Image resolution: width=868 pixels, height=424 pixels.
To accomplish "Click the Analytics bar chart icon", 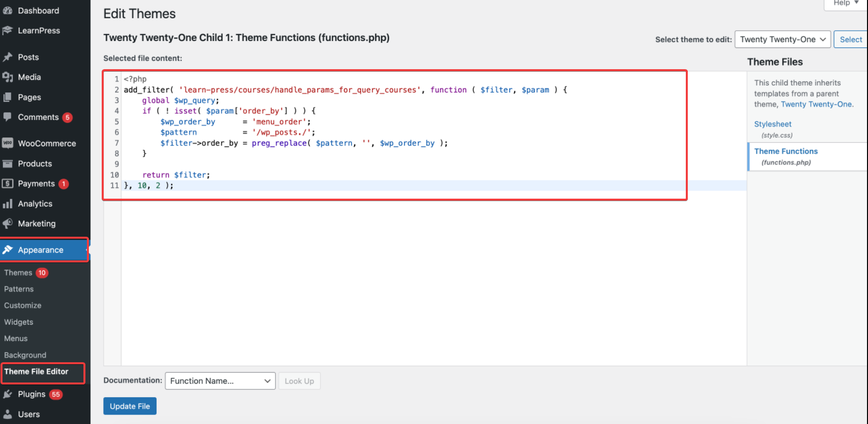I will [7, 204].
